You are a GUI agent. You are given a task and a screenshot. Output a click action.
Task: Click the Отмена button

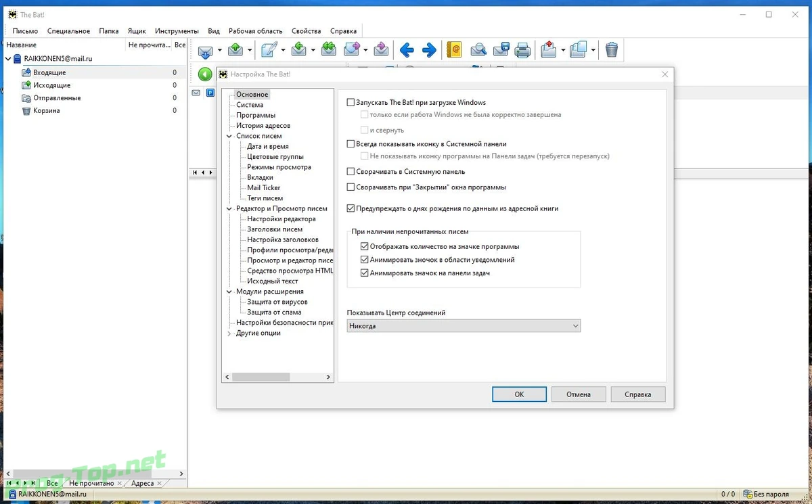tap(579, 394)
